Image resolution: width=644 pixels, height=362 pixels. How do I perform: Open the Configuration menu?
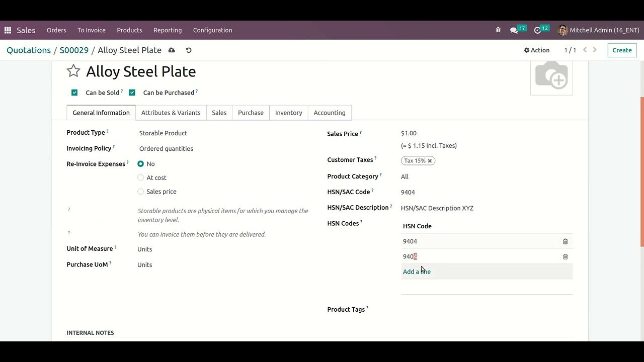pyautogui.click(x=212, y=30)
